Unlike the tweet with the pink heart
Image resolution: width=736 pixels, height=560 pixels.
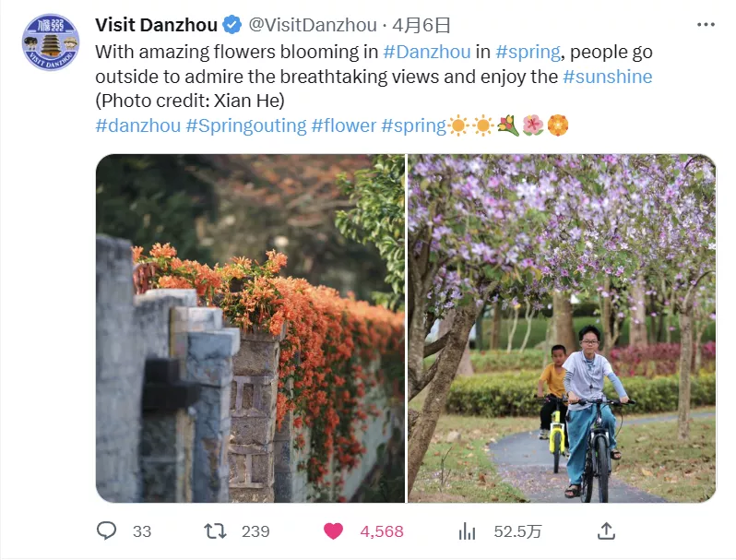tap(333, 530)
